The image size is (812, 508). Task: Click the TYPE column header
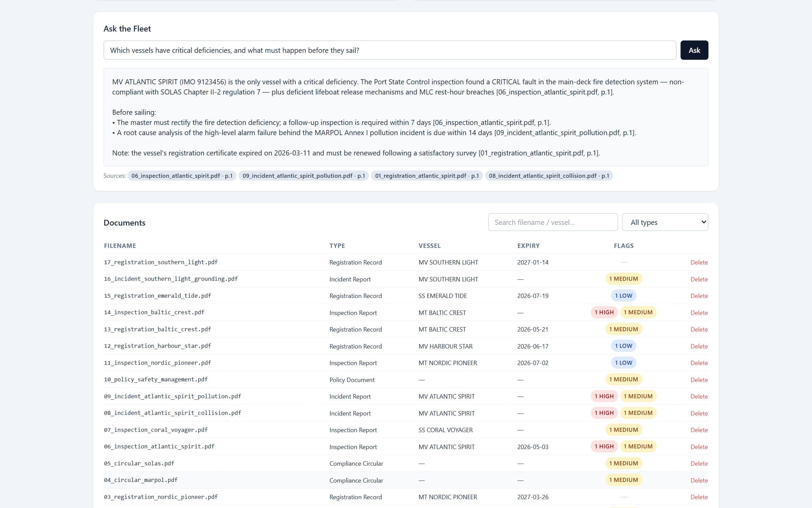[x=337, y=246]
